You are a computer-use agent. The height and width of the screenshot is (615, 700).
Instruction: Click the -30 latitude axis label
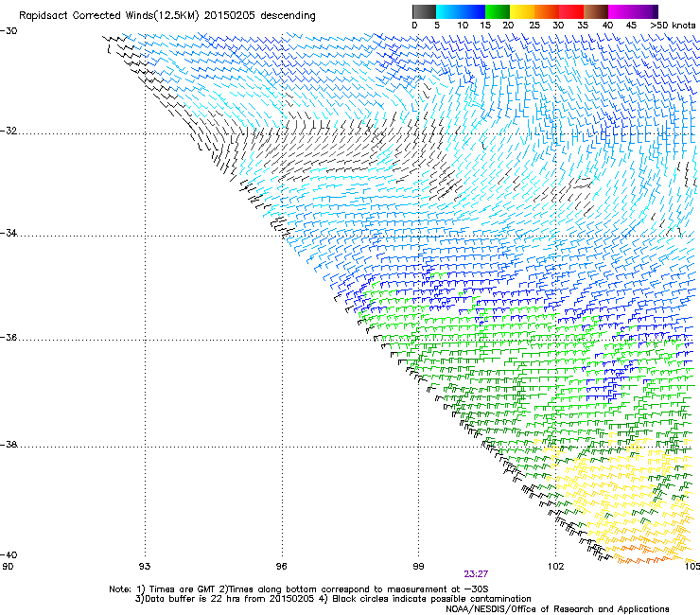tap(9, 31)
